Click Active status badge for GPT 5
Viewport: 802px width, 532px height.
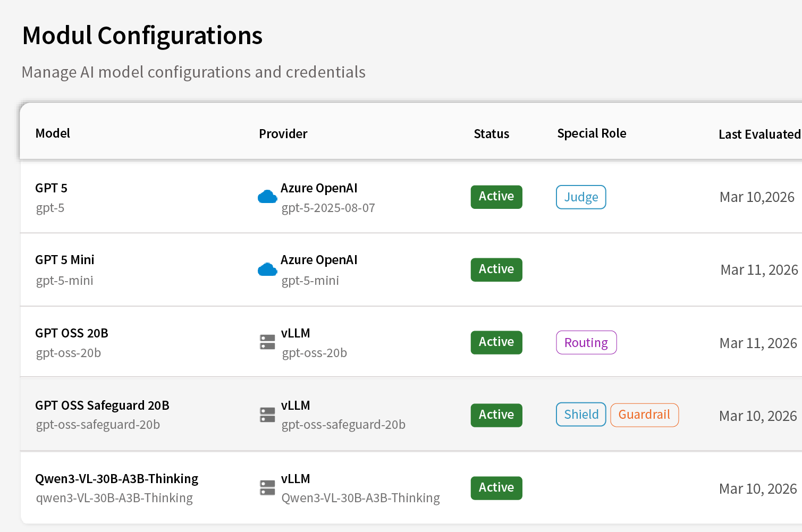click(x=496, y=197)
